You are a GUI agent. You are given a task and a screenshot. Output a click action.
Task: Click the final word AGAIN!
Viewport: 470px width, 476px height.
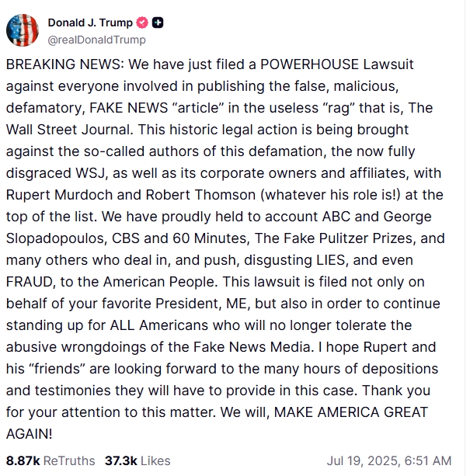pyautogui.click(x=30, y=434)
